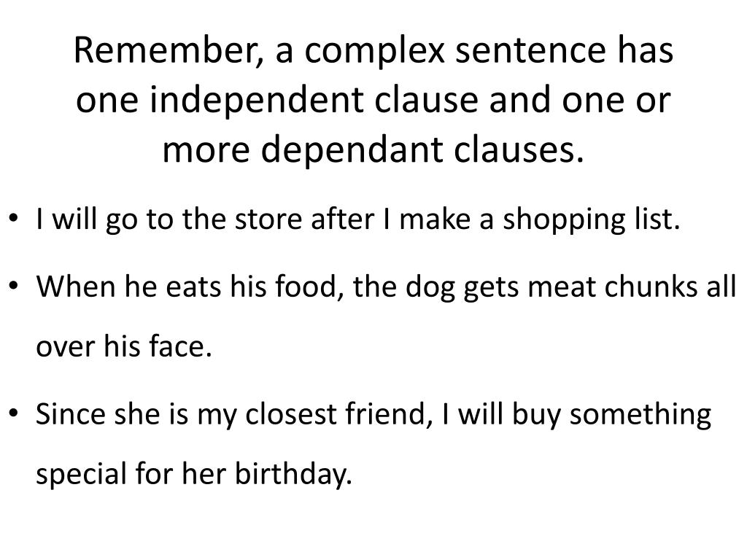Click the word "dependant" in the heading
This screenshot has height=560, width=747.
(352, 149)
